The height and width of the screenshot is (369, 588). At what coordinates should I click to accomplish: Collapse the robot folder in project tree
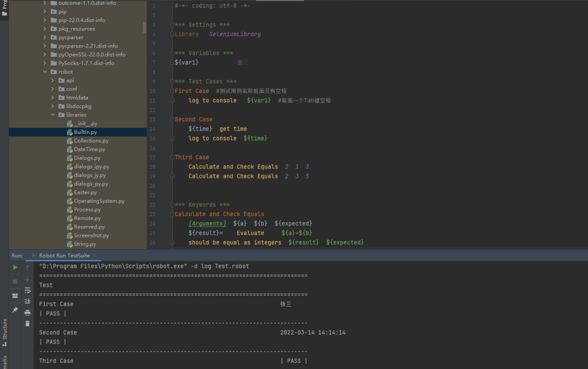pos(45,72)
